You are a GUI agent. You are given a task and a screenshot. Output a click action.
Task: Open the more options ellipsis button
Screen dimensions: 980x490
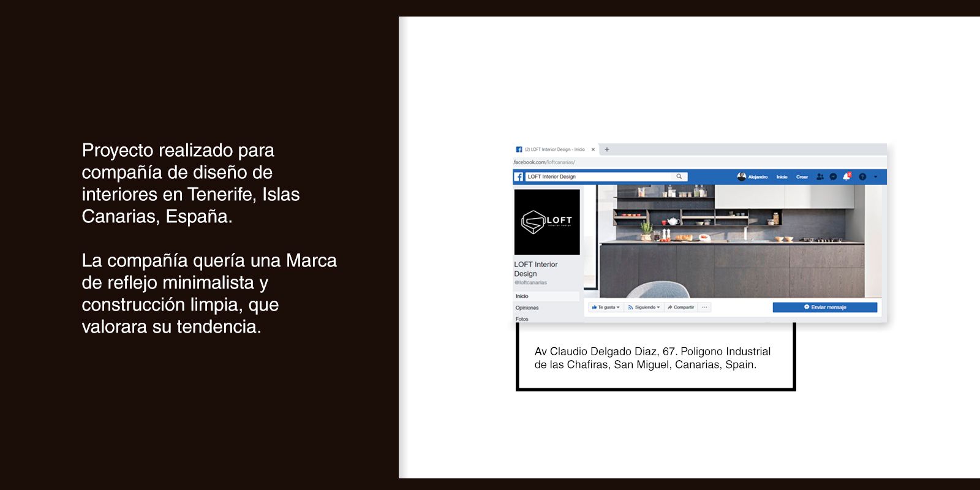click(704, 307)
